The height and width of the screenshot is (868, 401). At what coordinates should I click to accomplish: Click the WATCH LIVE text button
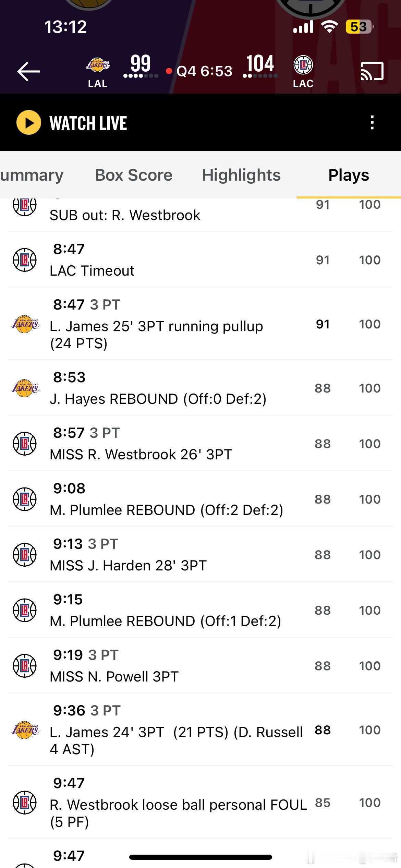(x=88, y=123)
